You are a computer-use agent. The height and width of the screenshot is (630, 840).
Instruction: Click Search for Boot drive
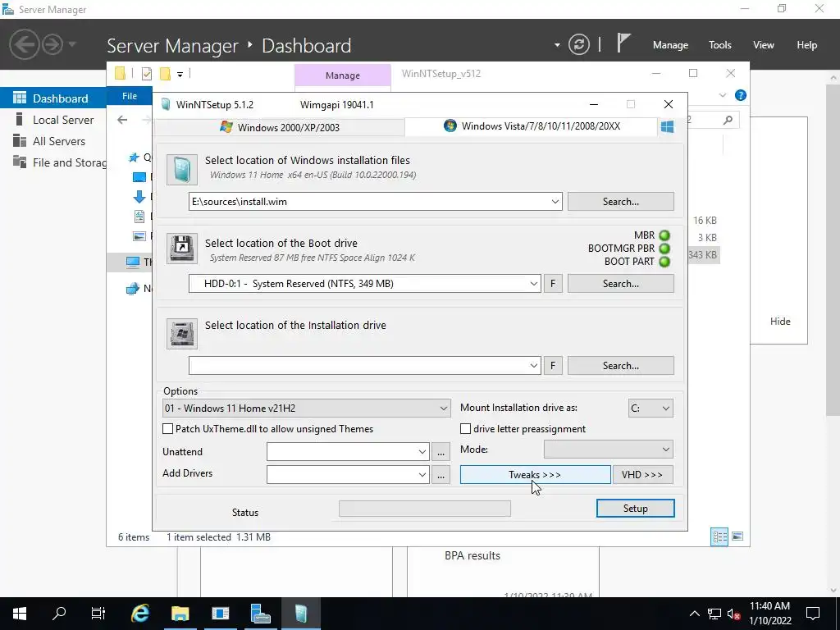[x=621, y=283]
